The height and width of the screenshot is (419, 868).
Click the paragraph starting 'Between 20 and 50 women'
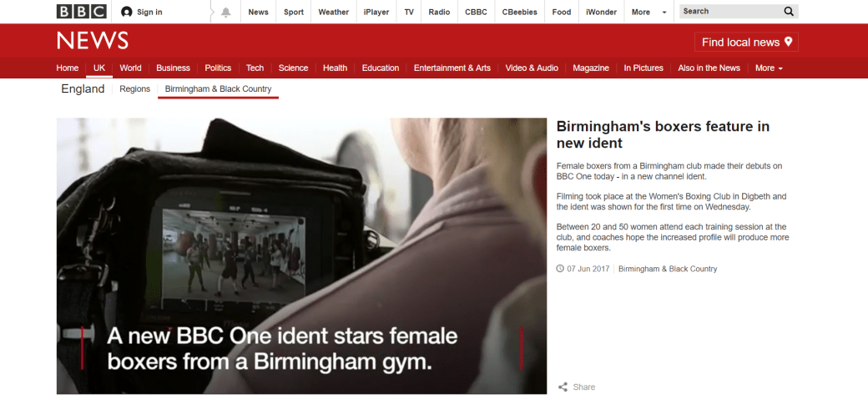pyautogui.click(x=673, y=237)
